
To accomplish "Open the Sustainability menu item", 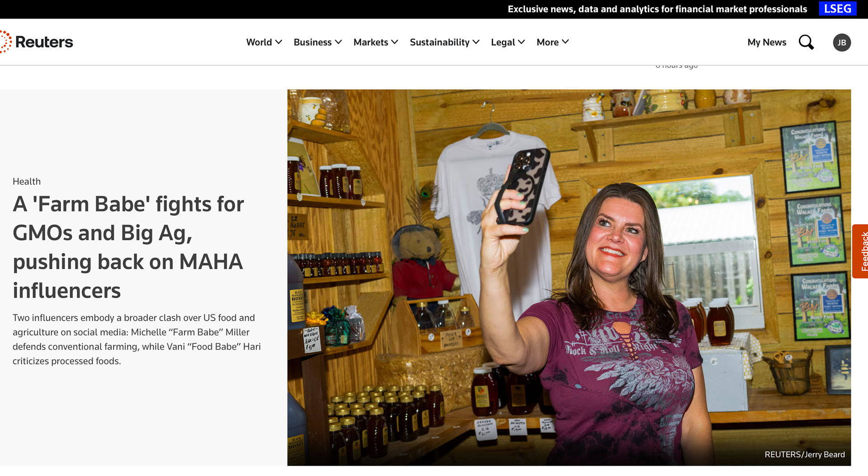I will pyautogui.click(x=439, y=42).
